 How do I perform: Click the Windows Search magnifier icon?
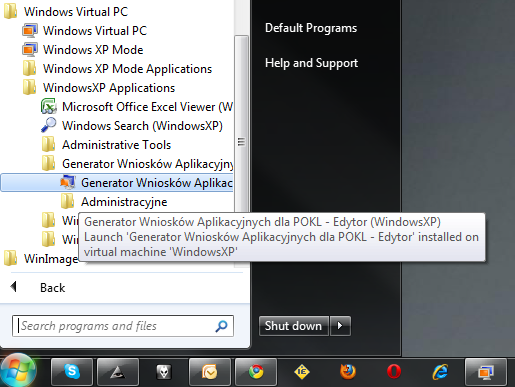click(x=49, y=125)
